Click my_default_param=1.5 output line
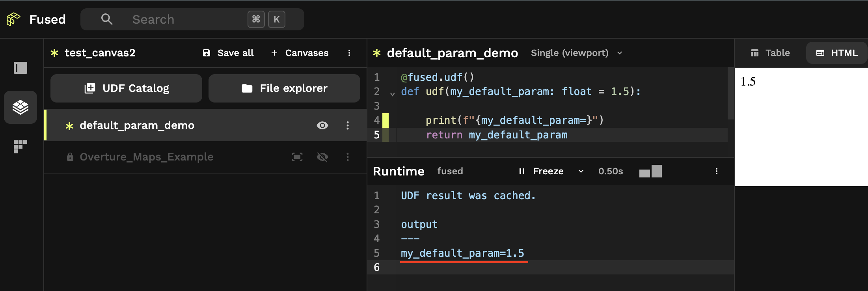868x291 pixels. 462,253
